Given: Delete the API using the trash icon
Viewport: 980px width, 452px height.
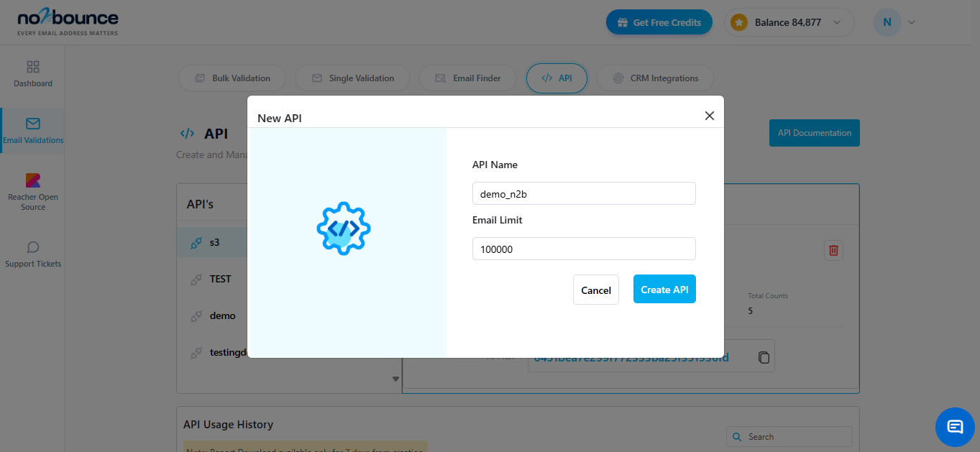Looking at the screenshot, I should 833,250.
